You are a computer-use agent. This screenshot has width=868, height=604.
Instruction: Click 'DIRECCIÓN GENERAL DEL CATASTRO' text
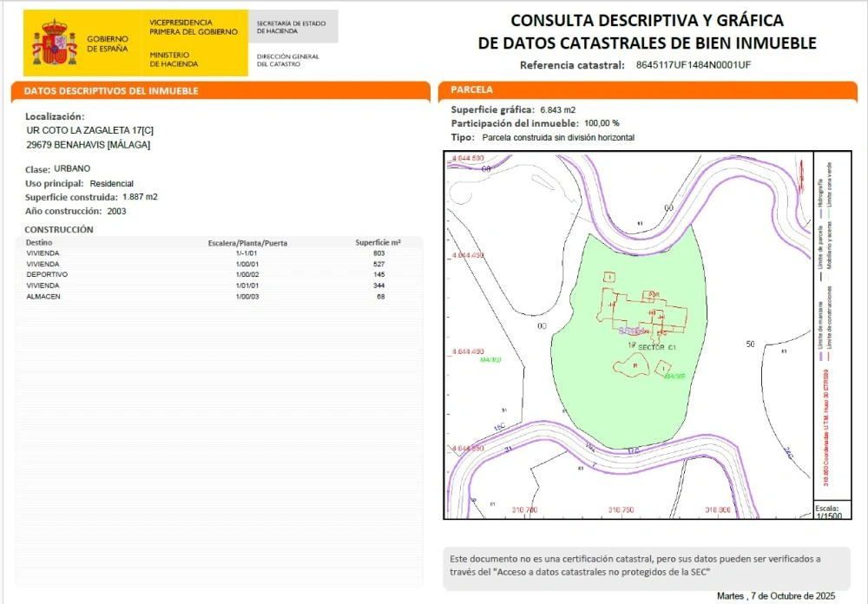tap(288, 60)
